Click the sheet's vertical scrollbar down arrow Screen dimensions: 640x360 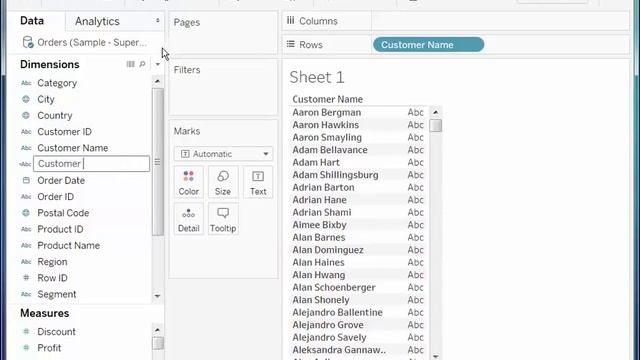point(436,356)
